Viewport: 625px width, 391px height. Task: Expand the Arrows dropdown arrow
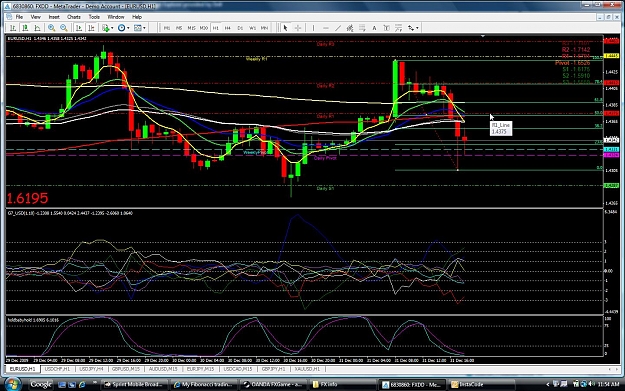tap(417, 28)
